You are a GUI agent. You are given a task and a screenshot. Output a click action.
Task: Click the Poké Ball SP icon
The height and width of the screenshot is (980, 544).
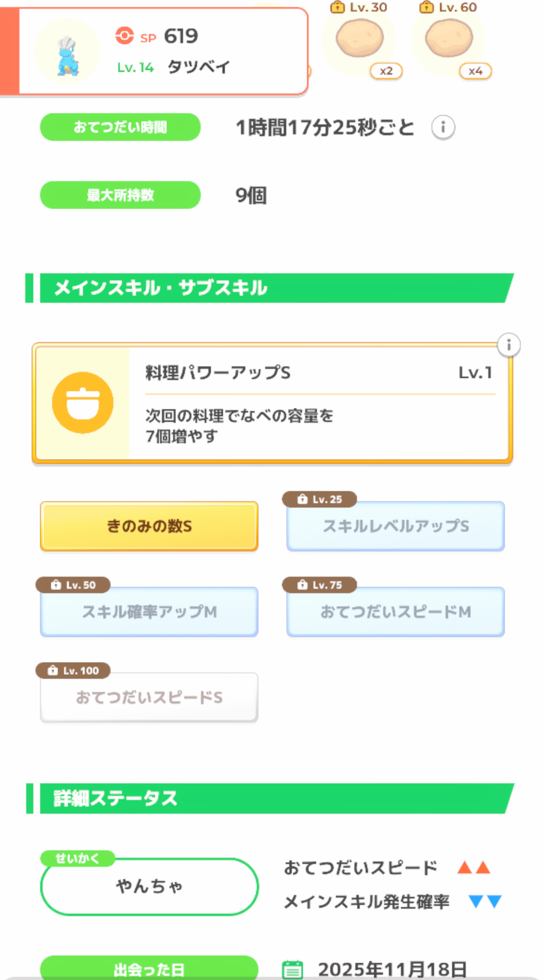pos(125,36)
